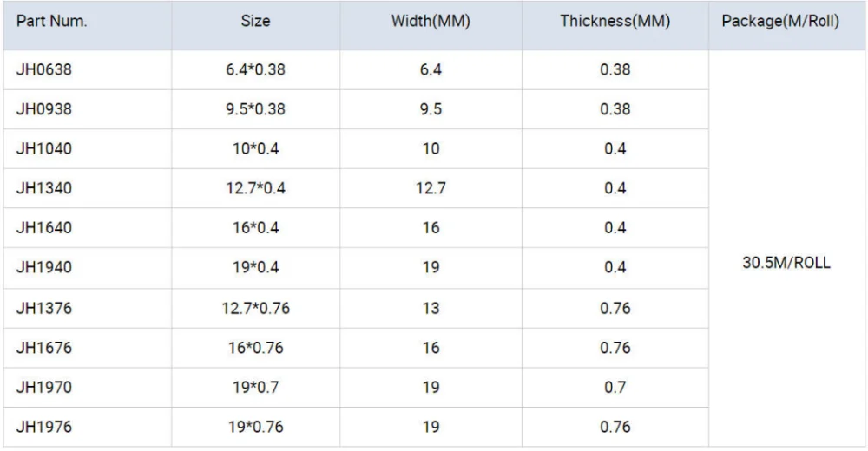Select part number JH1676

pos(43,348)
